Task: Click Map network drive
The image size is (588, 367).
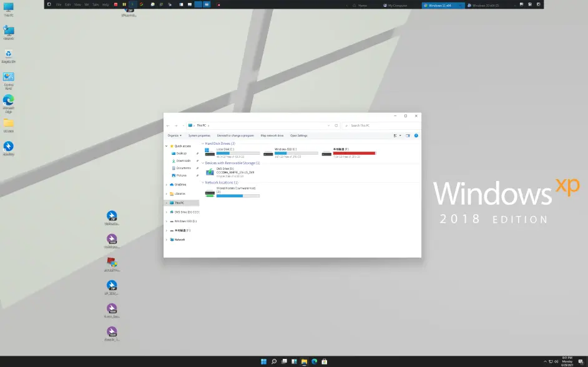Action: click(272, 135)
